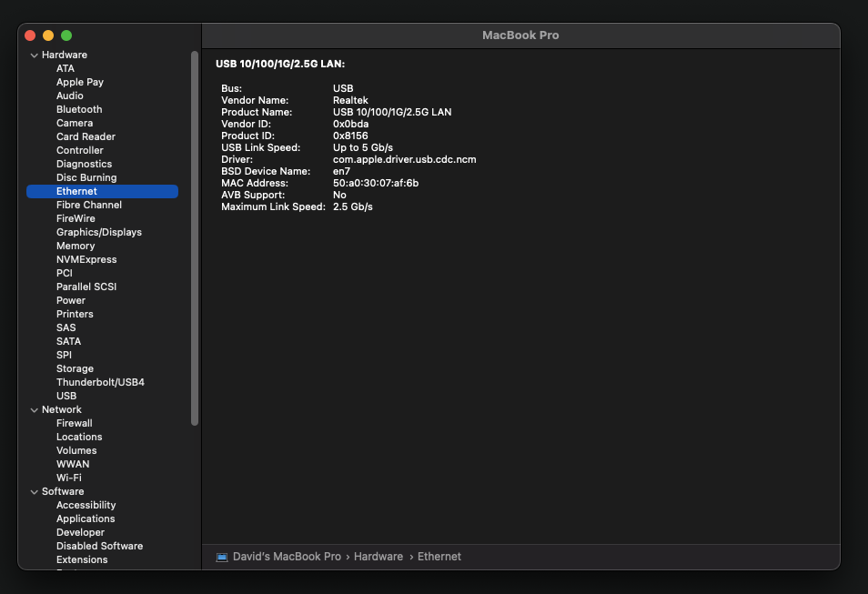Click the Network section label
This screenshot has width=868, height=594.
[x=62, y=409]
